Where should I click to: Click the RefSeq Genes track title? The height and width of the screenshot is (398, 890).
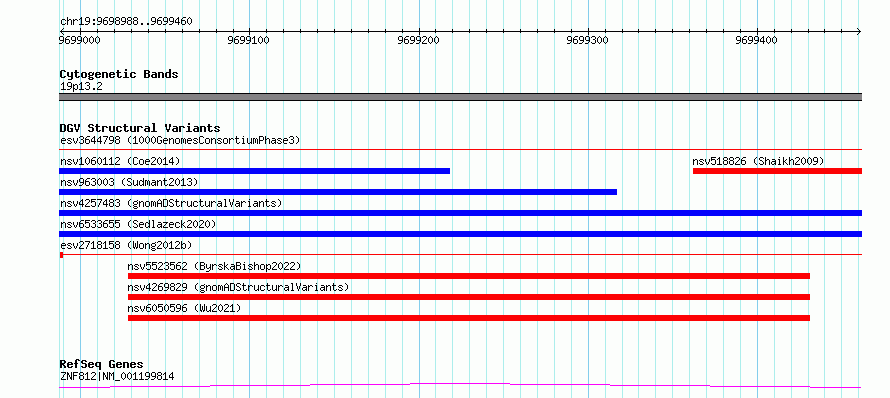tap(102, 364)
